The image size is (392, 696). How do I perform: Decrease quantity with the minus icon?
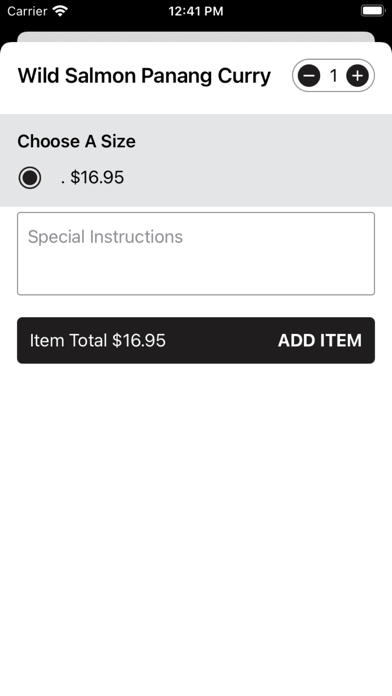[309, 76]
